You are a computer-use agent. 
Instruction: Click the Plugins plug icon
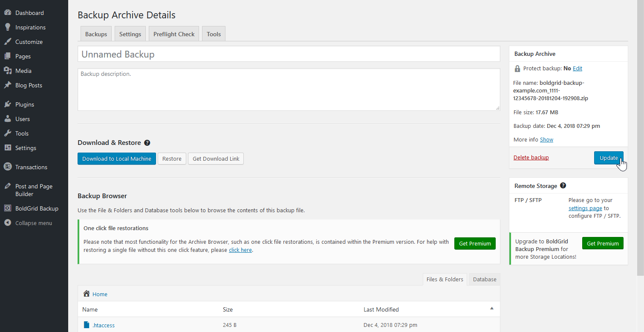[x=8, y=104]
